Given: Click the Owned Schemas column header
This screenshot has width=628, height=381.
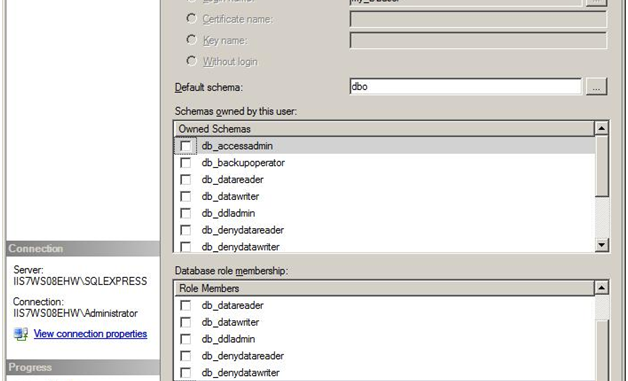Looking at the screenshot, I should (x=384, y=129).
